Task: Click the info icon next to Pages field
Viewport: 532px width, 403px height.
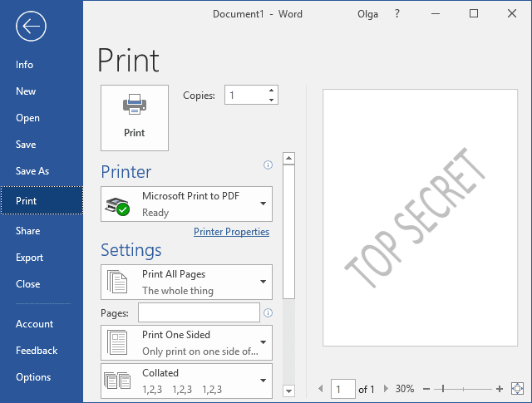Action: click(x=268, y=312)
